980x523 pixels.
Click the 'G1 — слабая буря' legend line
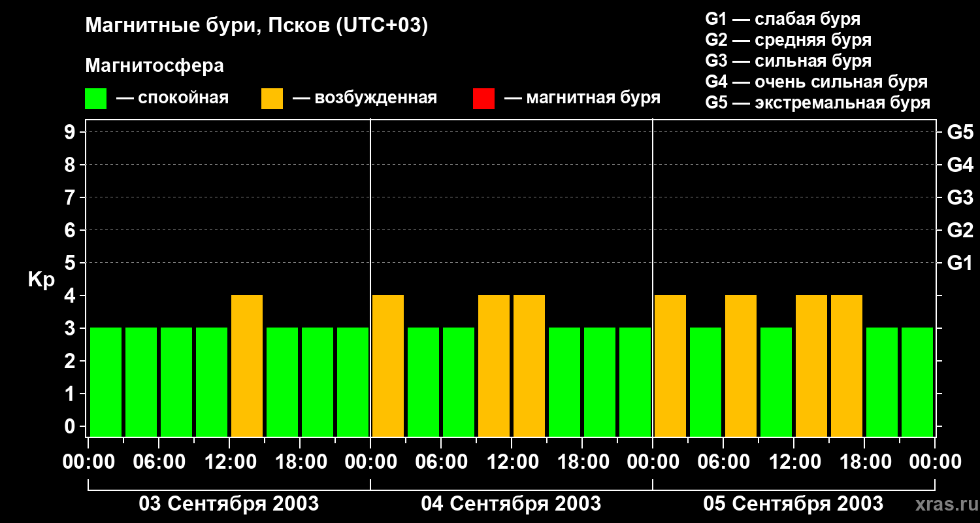[x=783, y=19]
